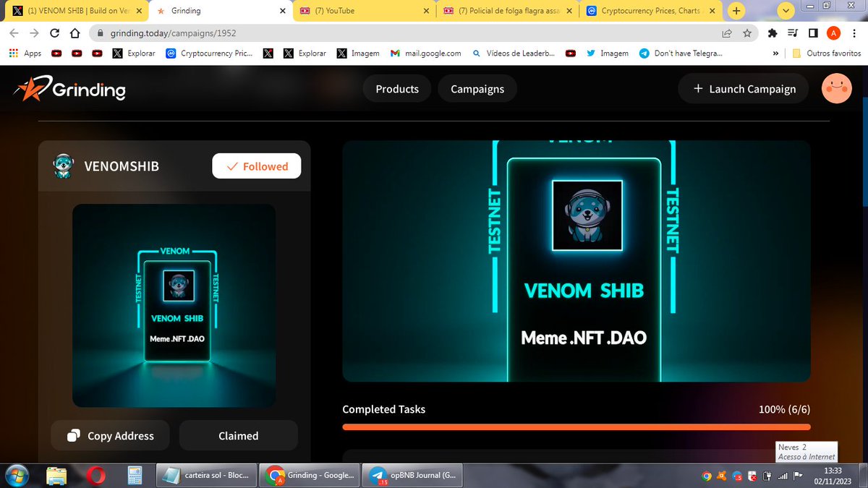The height and width of the screenshot is (488, 868).
Task: Open the Chrome three-dot menu
Action: [x=854, y=33]
